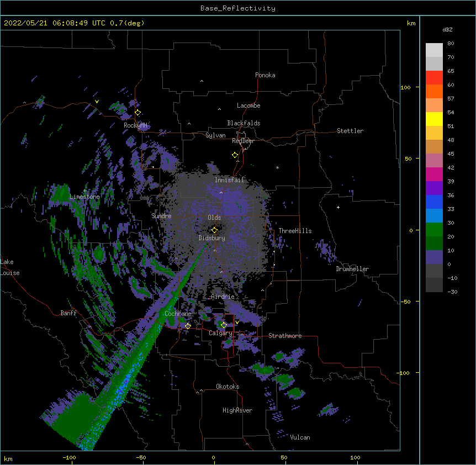Click the Cochrane town label
Screen dimensions: 476x465
[178, 314]
